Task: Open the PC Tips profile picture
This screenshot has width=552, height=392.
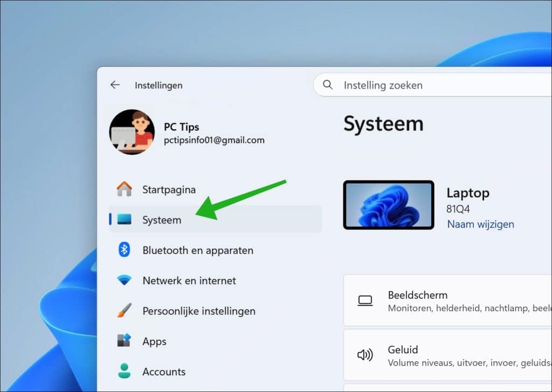Action: pos(132,132)
